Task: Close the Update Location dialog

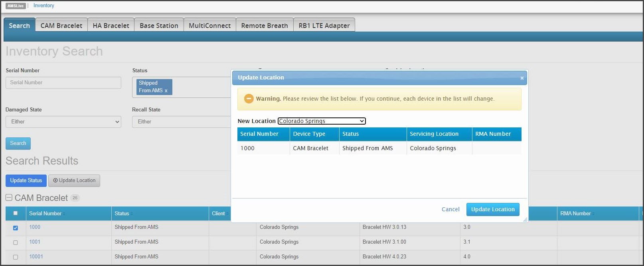Action: point(522,78)
